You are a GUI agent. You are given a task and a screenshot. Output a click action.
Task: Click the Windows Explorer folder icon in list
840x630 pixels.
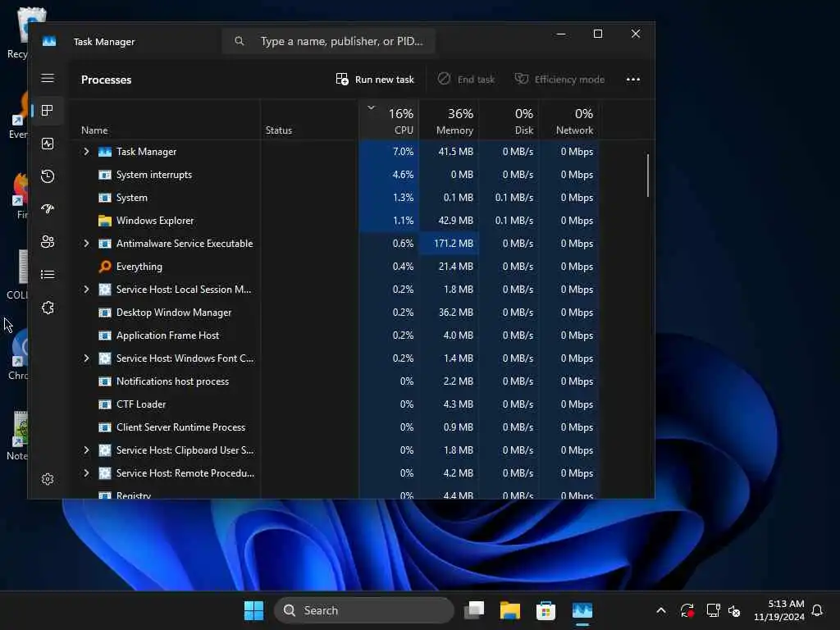[x=105, y=221]
